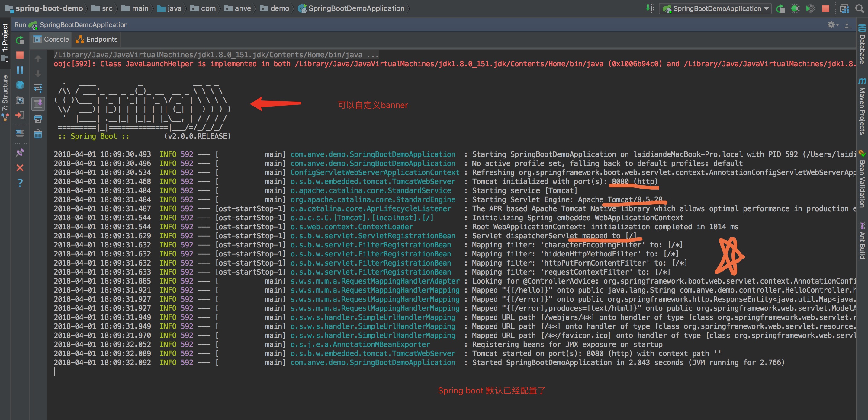The height and width of the screenshot is (420, 868).
Task: Click 'Started SpringBootDemoApplication in 2.043 seconds' line
Action: pos(628,363)
